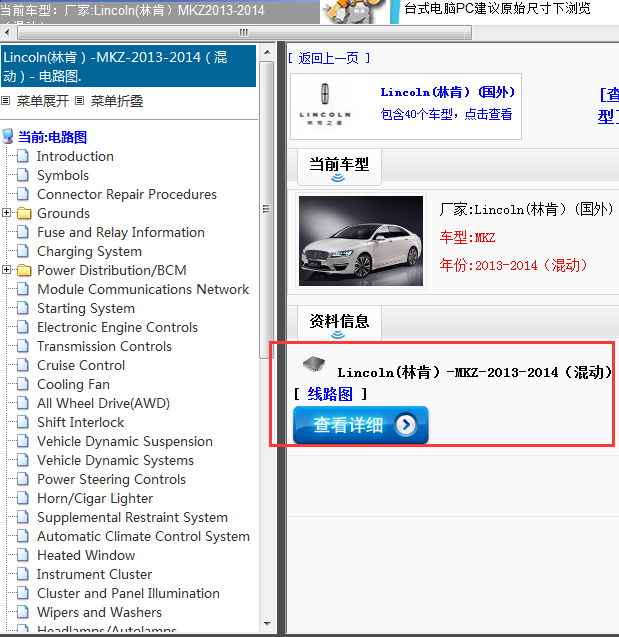619x637 pixels.
Task: Click the horizontal scrollbar left arrow
Action: point(7,32)
